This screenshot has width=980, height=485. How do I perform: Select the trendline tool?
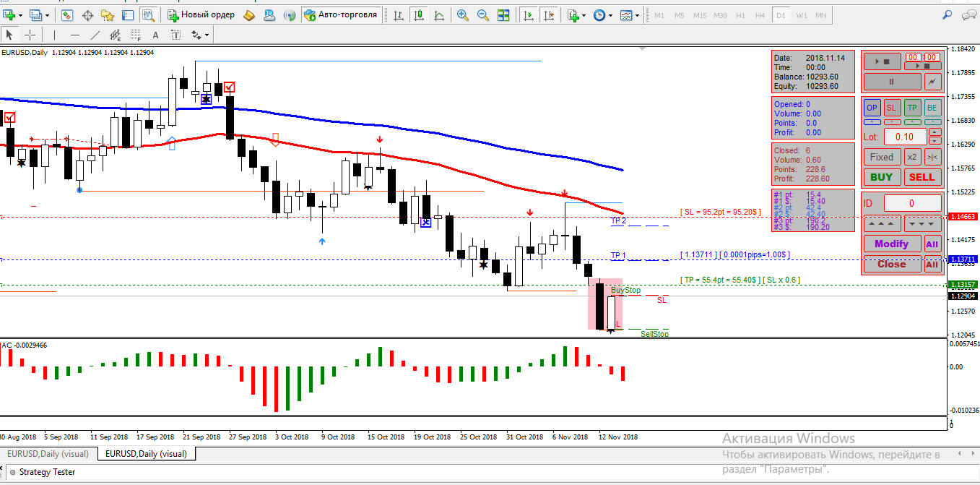tap(95, 34)
